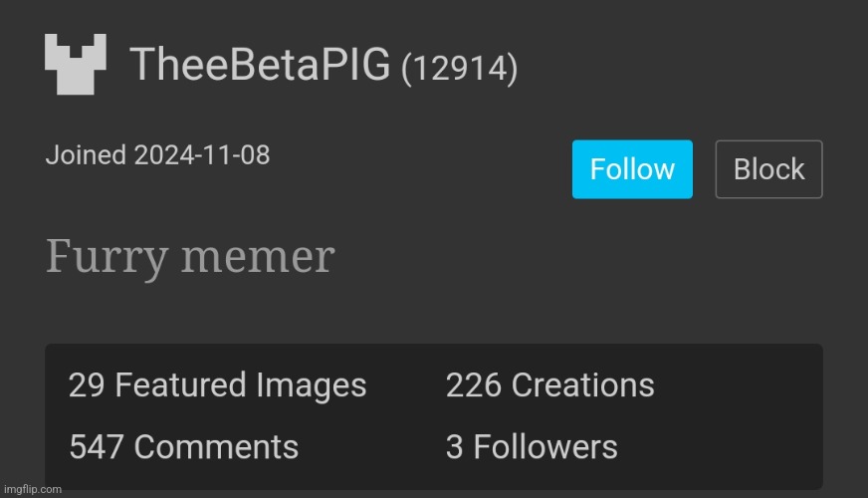Click the word Joined before the date
868x498 pixels.
coord(86,155)
